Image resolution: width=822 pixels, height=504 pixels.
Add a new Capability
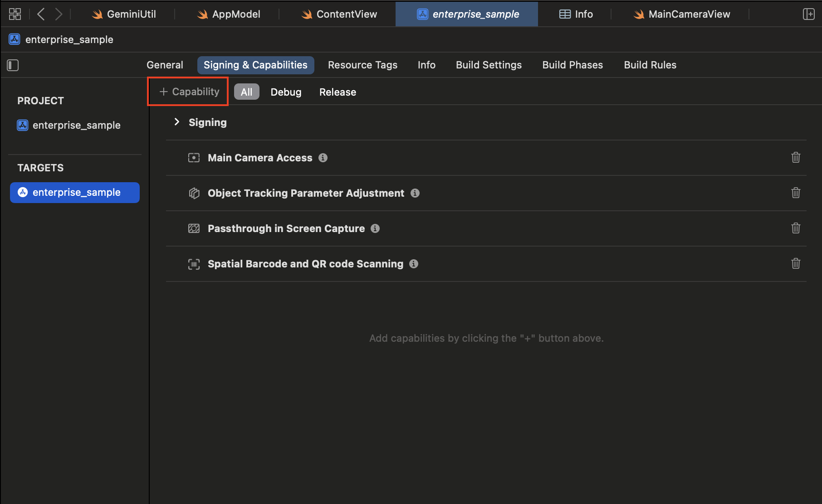coord(189,92)
